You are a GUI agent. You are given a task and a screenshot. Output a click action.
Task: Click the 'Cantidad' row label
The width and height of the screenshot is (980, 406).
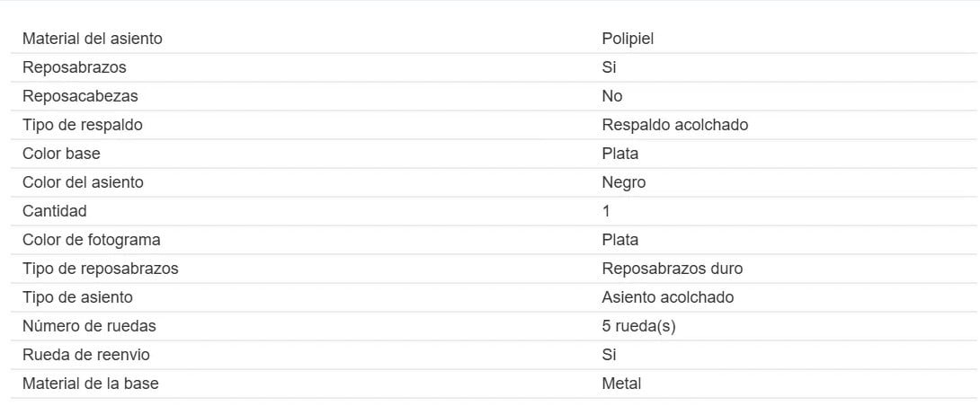coord(55,211)
